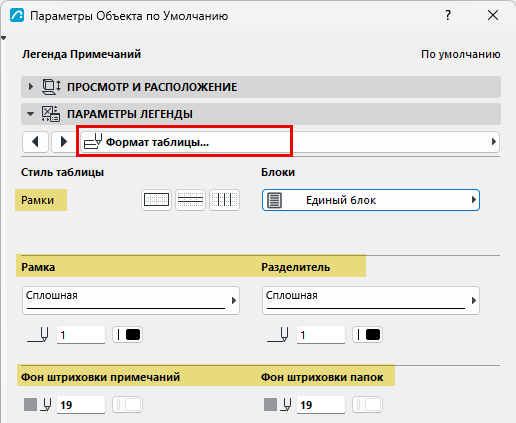The width and height of the screenshot is (516, 423).
Task: Click the small arrow at dialog left edge
Action: tap(3, 38)
